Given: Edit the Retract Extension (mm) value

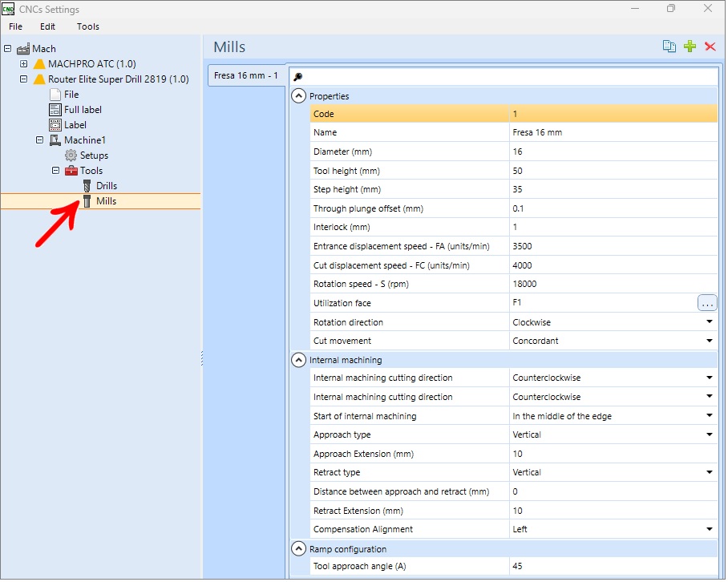Looking at the screenshot, I should pos(613,511).
